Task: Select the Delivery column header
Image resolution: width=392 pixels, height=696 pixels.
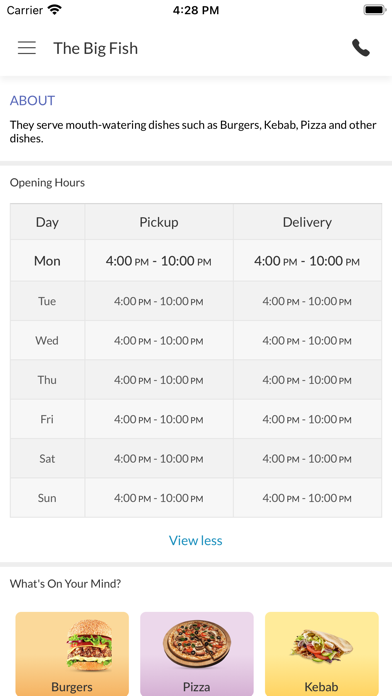Action: [x=307, y=222]
